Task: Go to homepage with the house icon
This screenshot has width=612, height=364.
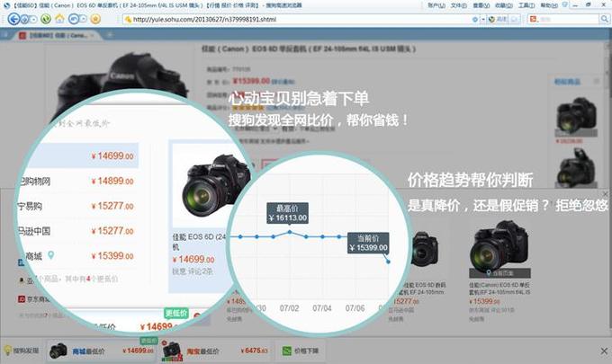Action: 59,18
